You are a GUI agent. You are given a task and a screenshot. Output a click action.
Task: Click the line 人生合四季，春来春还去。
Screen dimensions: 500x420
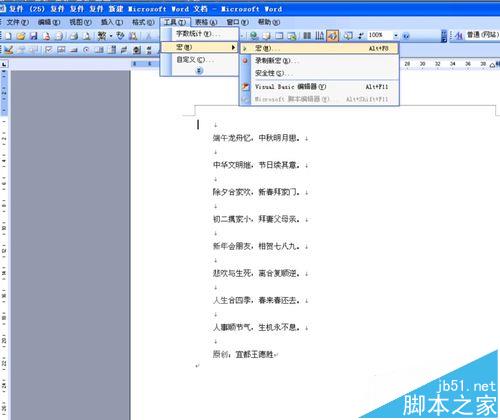point(256,300)
